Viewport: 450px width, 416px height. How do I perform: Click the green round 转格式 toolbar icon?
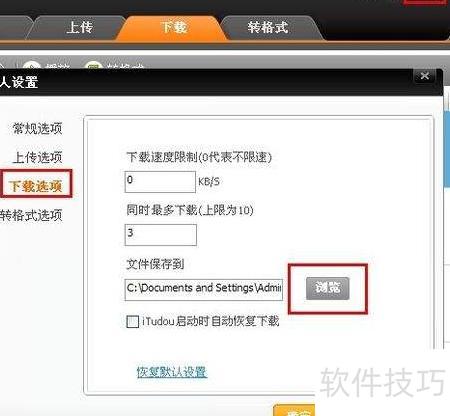(x=93, y=65)
